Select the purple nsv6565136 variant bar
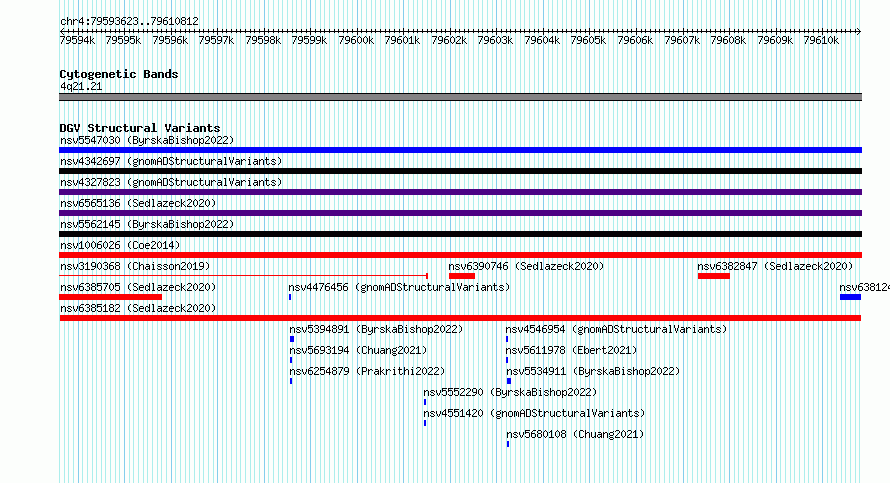The height and width of the screenshot is (483, 890). point(460,213)
